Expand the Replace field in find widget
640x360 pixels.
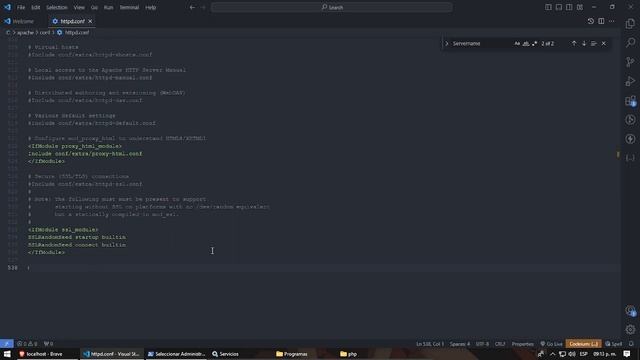[x=447, y=43]
